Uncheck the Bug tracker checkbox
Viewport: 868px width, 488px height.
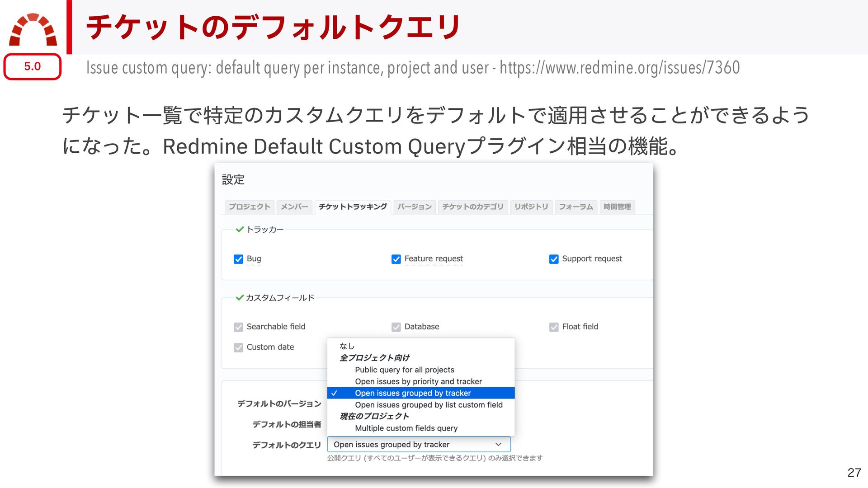click(x=238, y=259)
